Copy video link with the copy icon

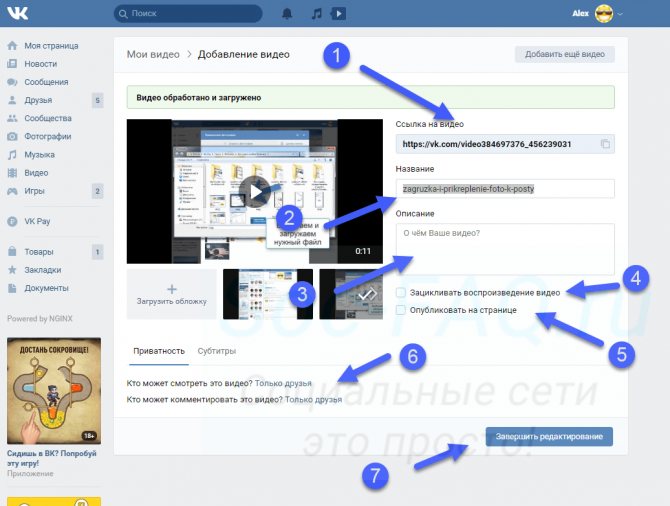[x=605, y=144]
